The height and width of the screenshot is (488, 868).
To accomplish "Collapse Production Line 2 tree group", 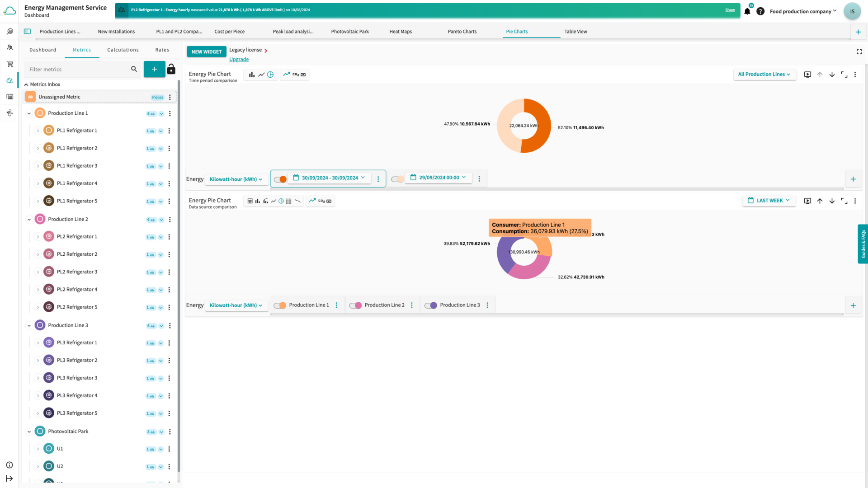I will point(29,220).
